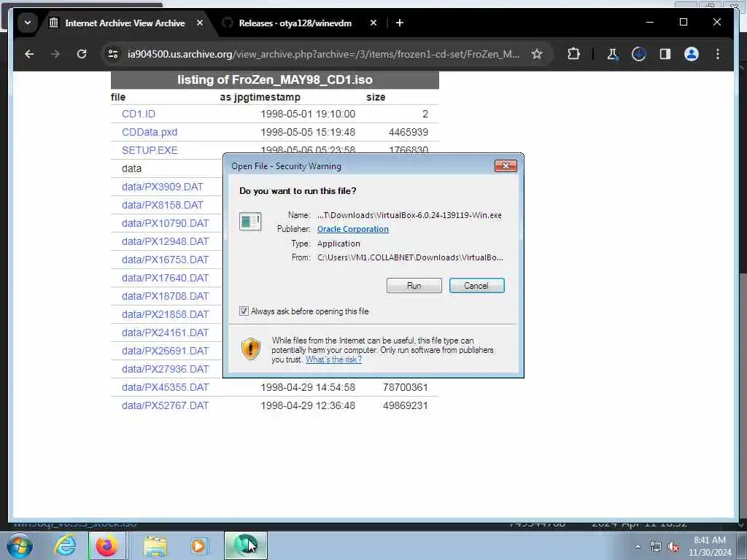
Task: Open data/PX45355.DAT link
Action: point(166,387)
